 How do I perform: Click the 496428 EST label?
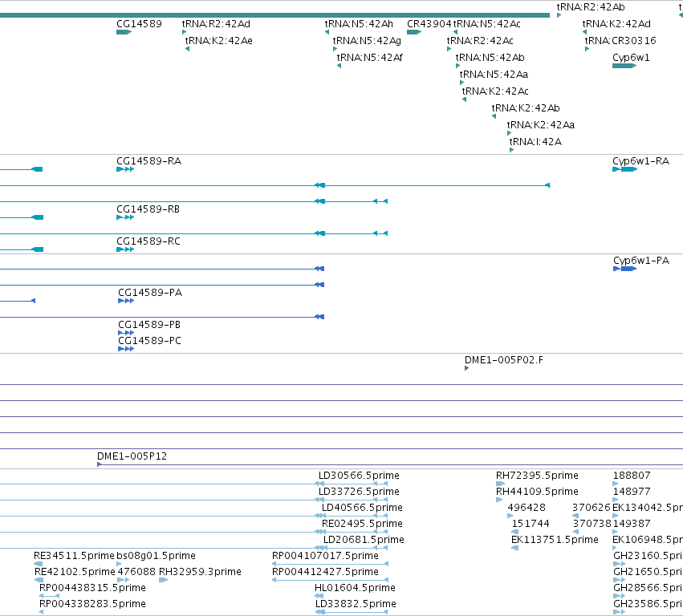tap(526, 508)
